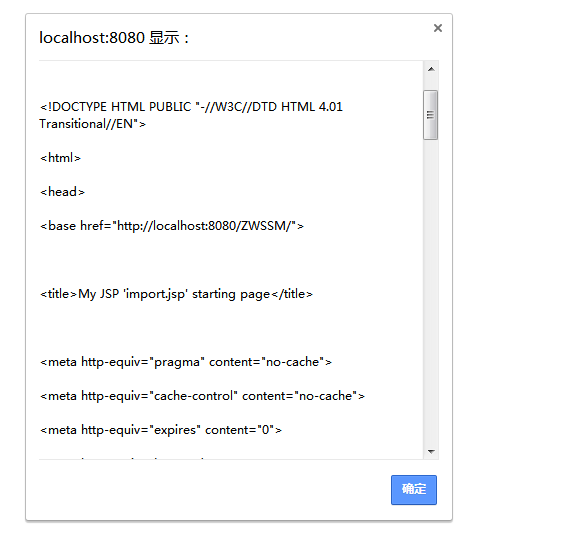564x556 pixels.
Task: Click the closing </title> tag
Action: coord(292,294)
